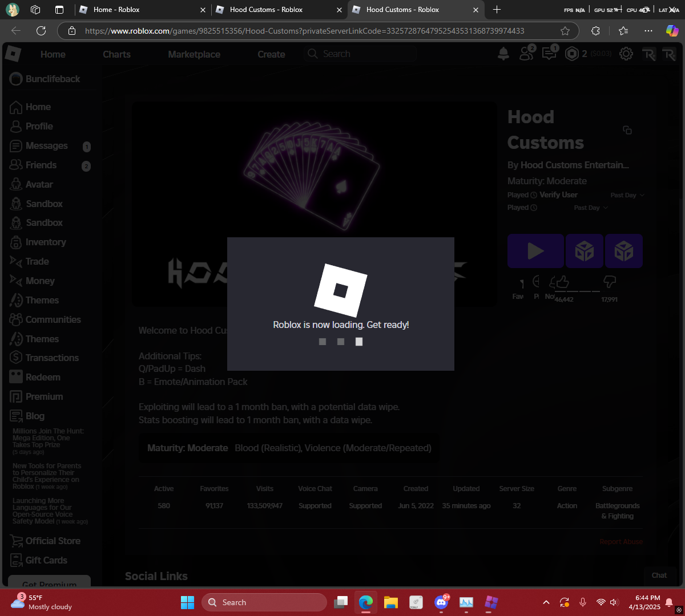The height and width of the screenshot is (616, 685).
Task: Click the Report Abuse link
Action: click(621, 542)
